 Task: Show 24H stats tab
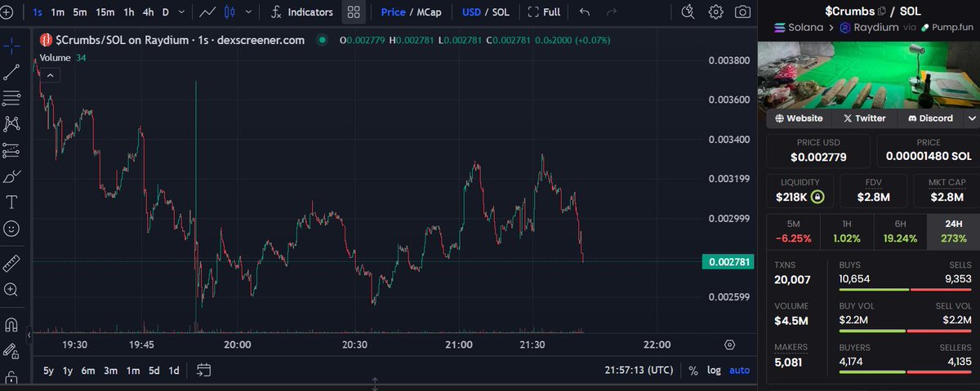click(953, 231)
